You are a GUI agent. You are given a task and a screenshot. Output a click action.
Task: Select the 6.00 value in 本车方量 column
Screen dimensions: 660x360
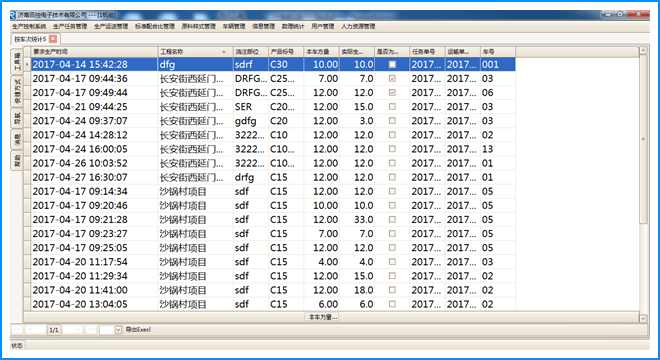click(322, 304)
